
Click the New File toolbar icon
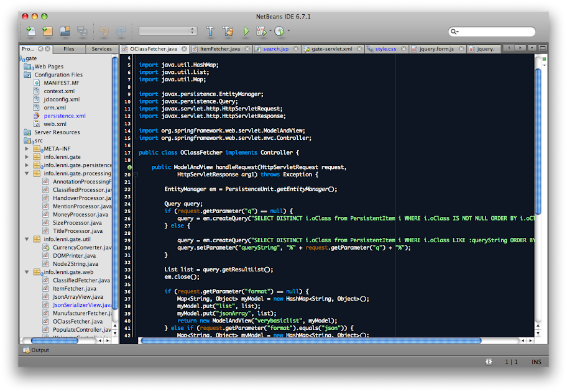[30, 30]
